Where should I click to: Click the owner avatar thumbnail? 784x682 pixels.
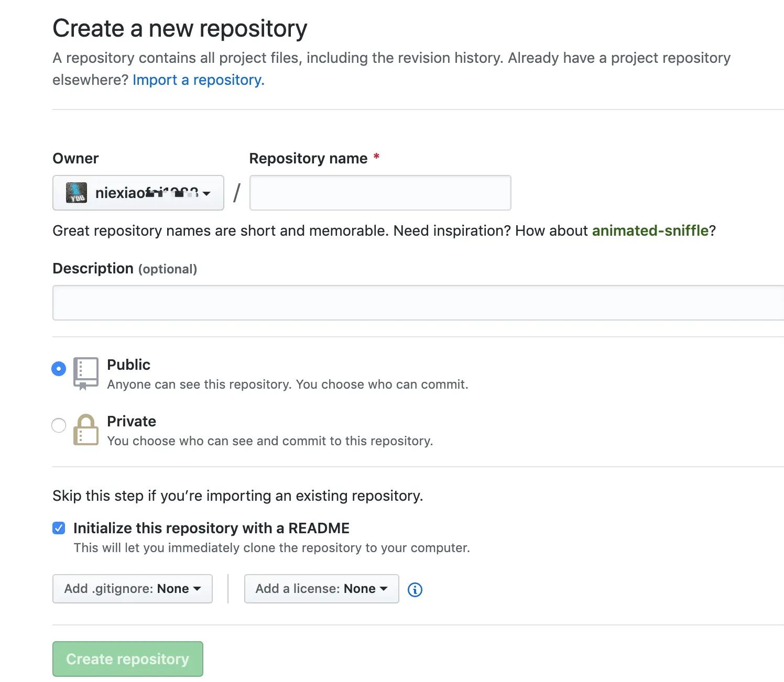[x=77, y=193]
